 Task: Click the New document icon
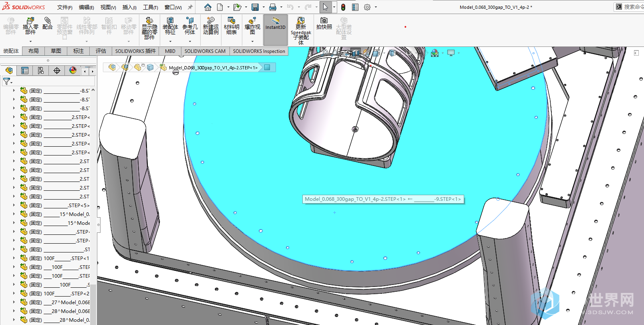(x=220, y=7)
